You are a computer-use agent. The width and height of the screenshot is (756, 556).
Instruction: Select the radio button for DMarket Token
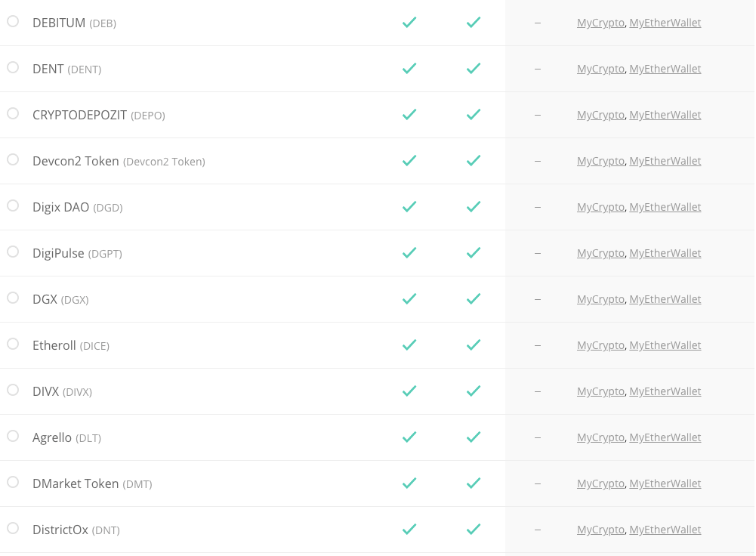click(x=12, y=483)
